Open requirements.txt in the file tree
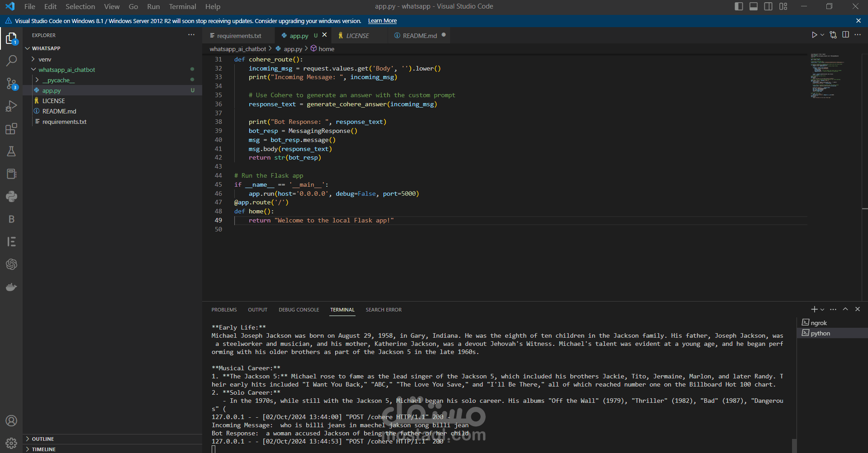 click(112, 122)
